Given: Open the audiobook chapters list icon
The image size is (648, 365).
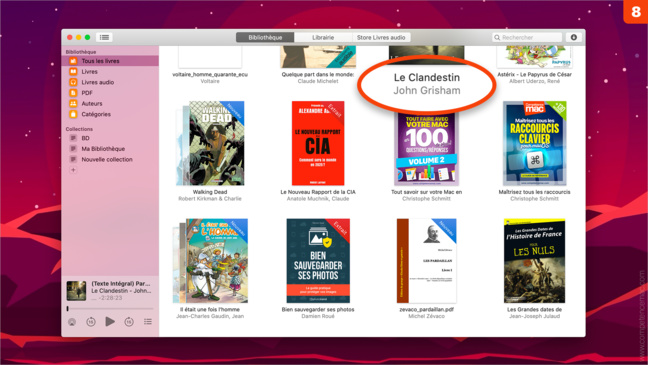Looking at the screenshot, I should [x=148, y=322].
